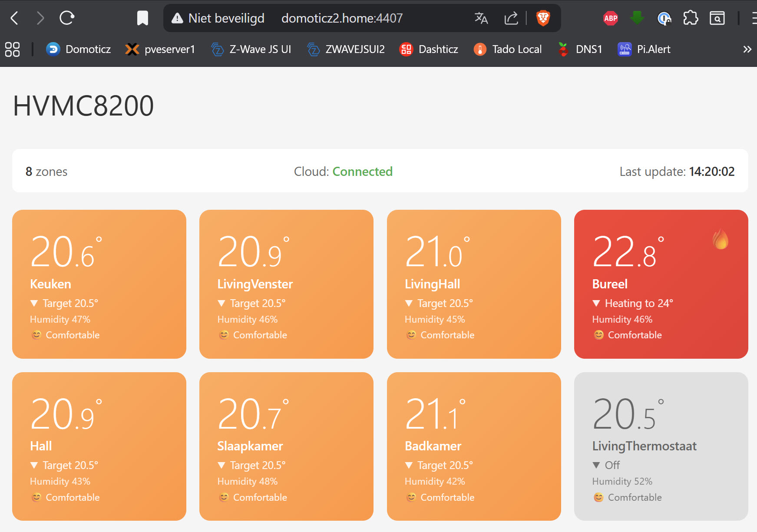Click the Niet beveiligd security warning
This screenshot has height=532, width=757.
click(218, 18)
